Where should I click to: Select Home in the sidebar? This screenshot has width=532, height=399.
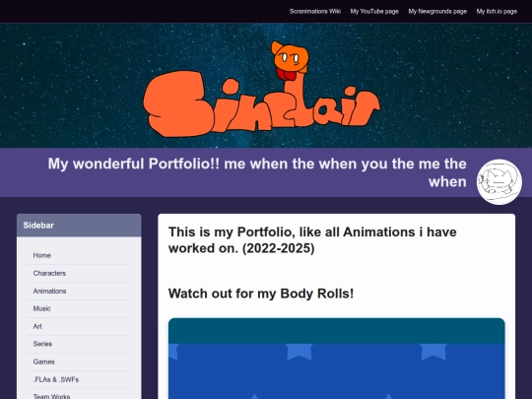click(79, 255)
